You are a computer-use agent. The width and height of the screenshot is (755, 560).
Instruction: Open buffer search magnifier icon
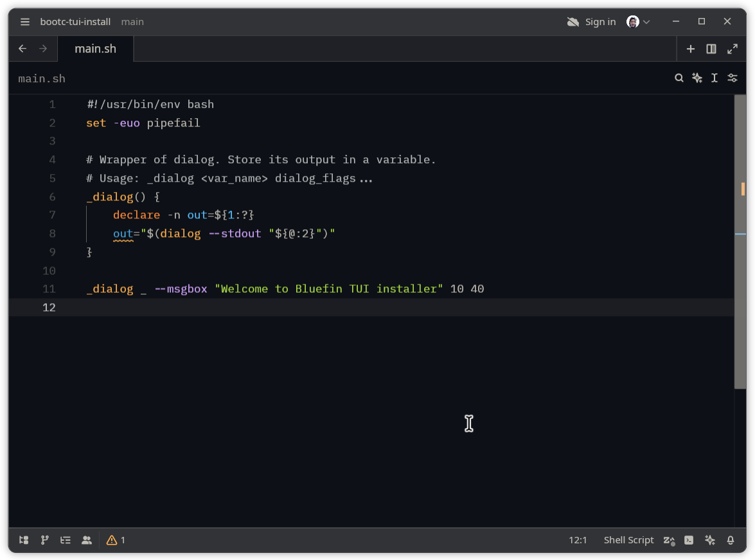click(x=679, y=78)
